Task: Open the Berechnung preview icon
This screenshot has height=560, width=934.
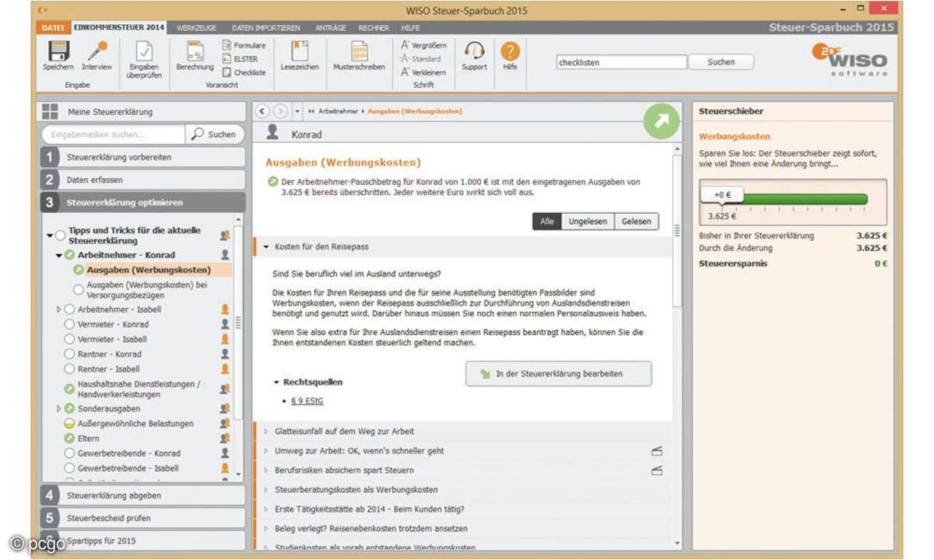Action: click(195, 52)
